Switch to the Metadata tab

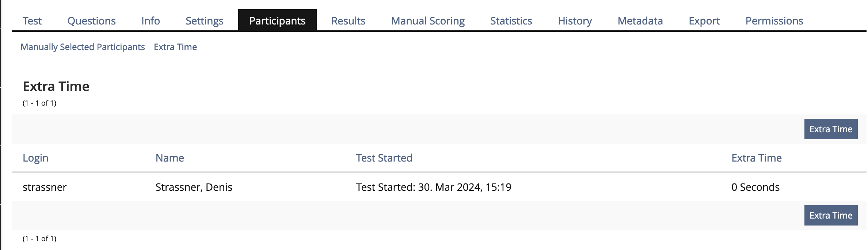point(640,21)
